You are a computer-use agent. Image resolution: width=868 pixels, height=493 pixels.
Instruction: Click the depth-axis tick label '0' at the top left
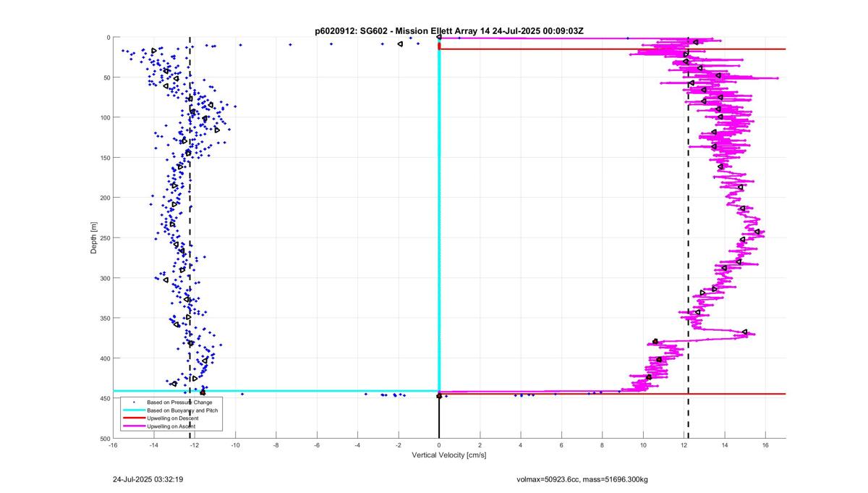coord(108,38)
